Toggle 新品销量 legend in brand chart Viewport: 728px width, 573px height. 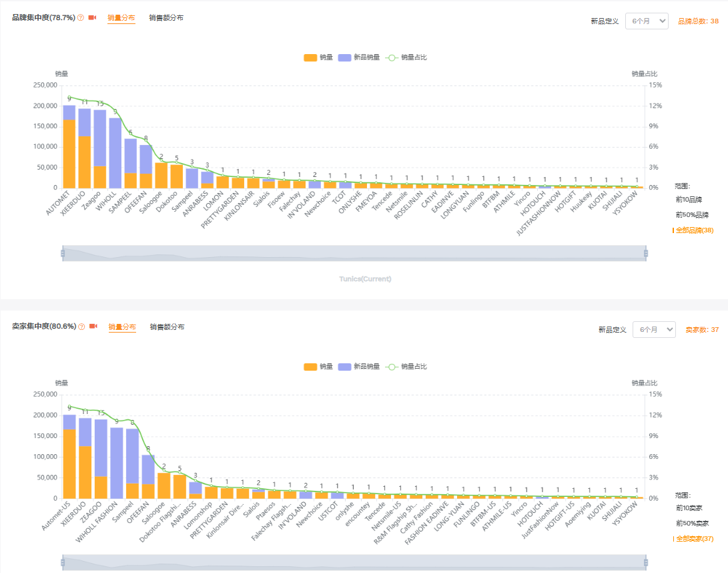click(x=358, y=57)
